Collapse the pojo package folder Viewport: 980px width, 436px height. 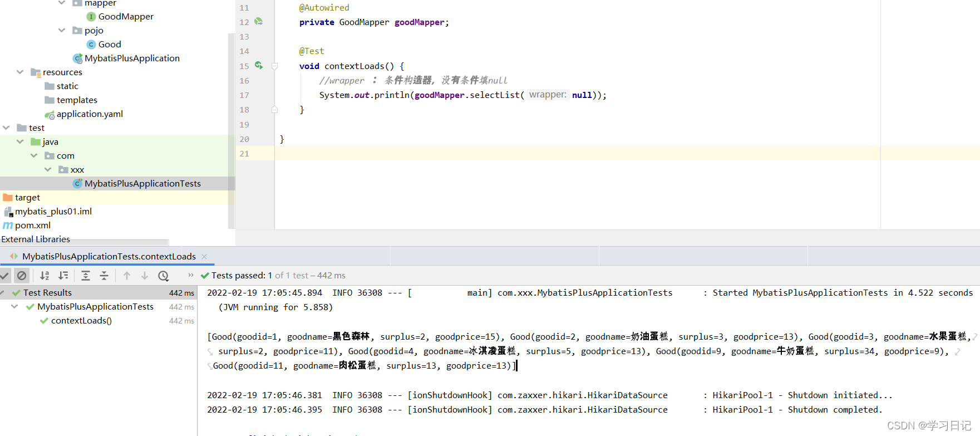(62, 30)
